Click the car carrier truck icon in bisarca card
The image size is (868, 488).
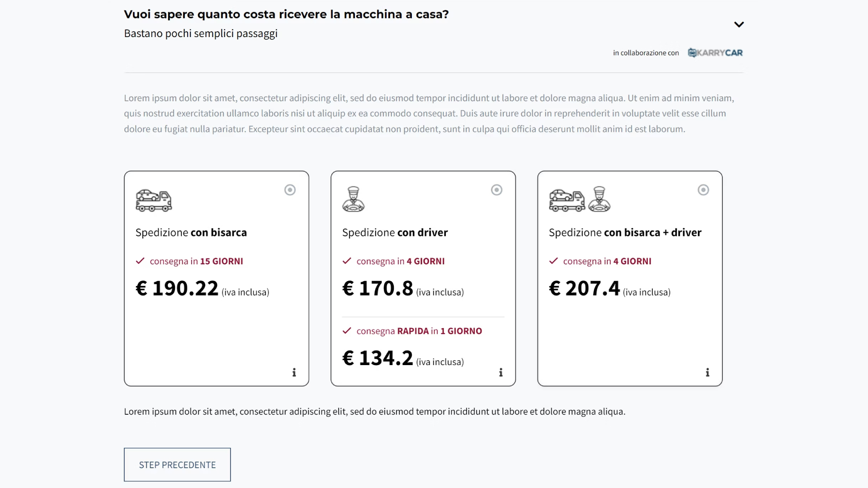point(154,200)
